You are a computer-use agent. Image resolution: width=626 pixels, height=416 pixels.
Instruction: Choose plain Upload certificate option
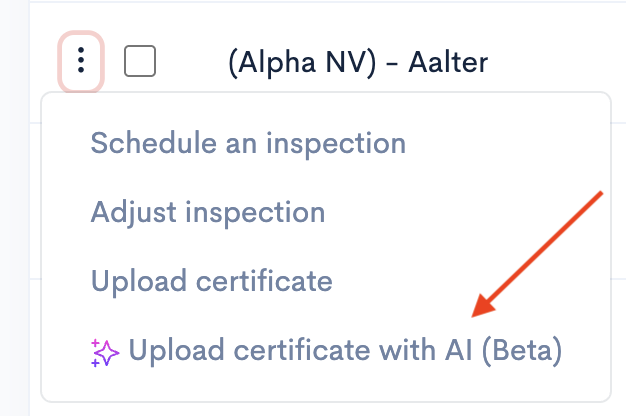tap(212, 281)
